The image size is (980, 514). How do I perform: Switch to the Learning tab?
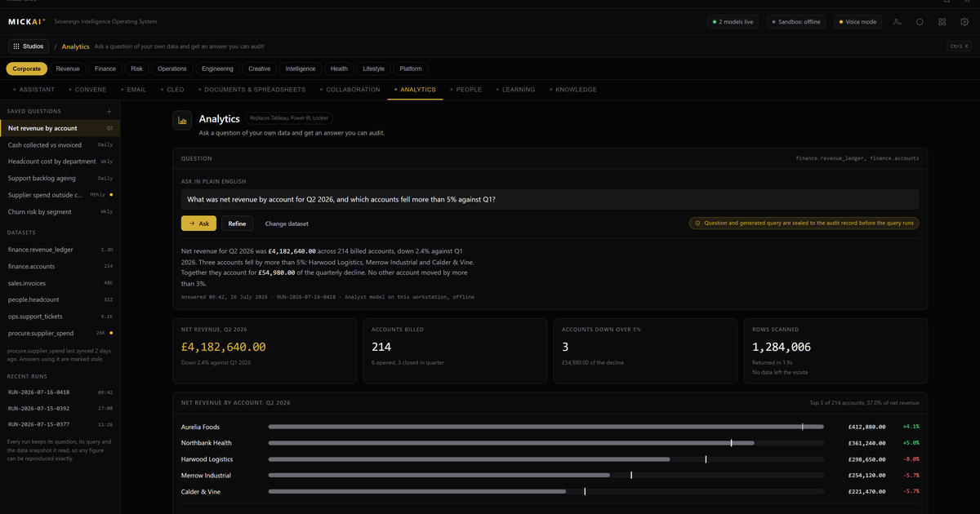click(516, 89)
